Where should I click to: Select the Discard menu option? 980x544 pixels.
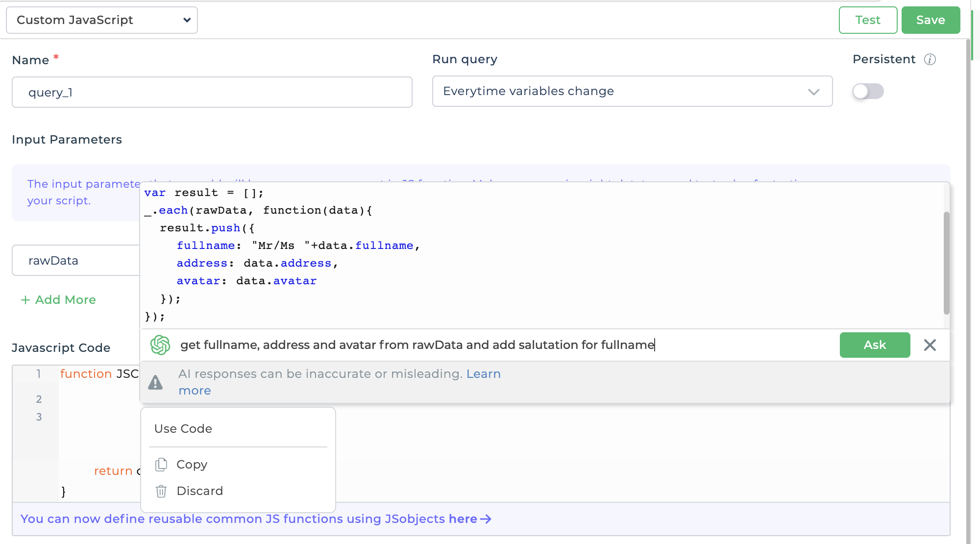click(x=199, y=491)
